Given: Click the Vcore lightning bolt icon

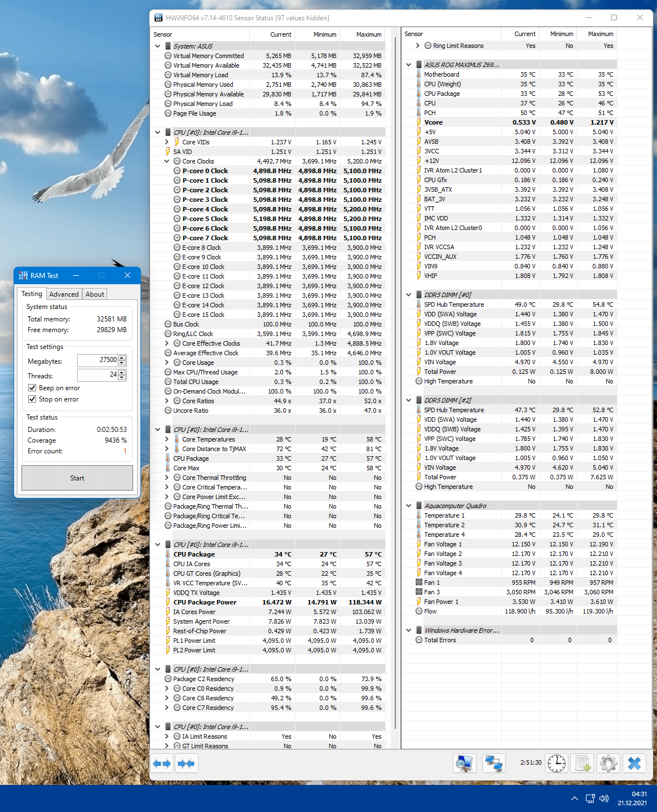Looking at the screenshot, I should click(418, 122).
